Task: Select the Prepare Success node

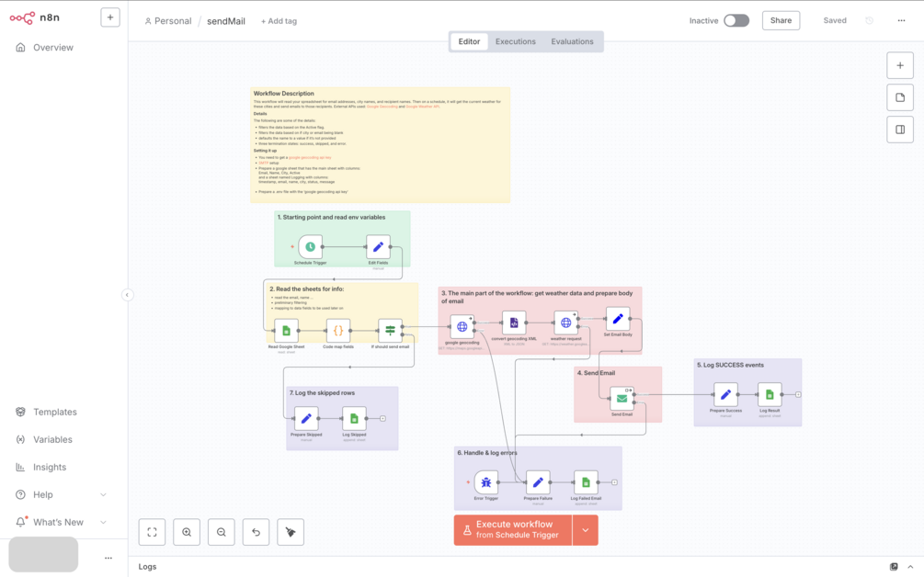Action: [725, 394]
